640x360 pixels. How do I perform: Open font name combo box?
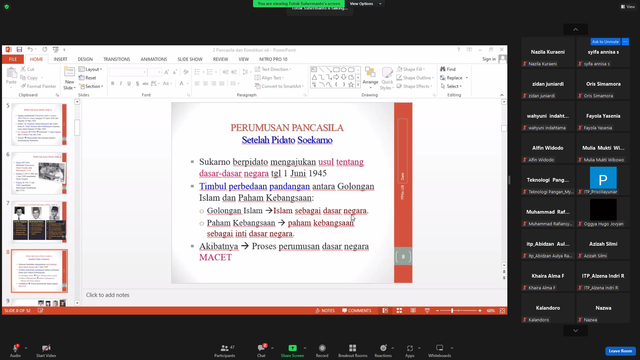[x=128, y=72]
